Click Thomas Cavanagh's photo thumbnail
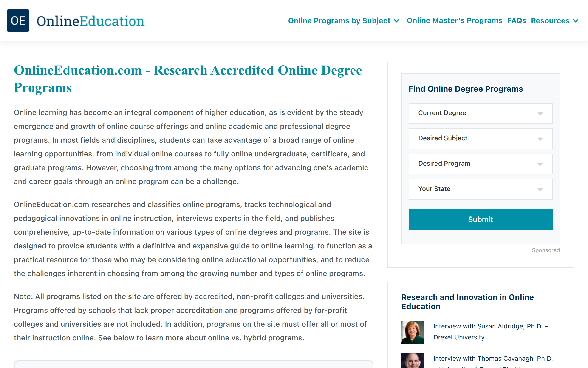 pos(413,360)
